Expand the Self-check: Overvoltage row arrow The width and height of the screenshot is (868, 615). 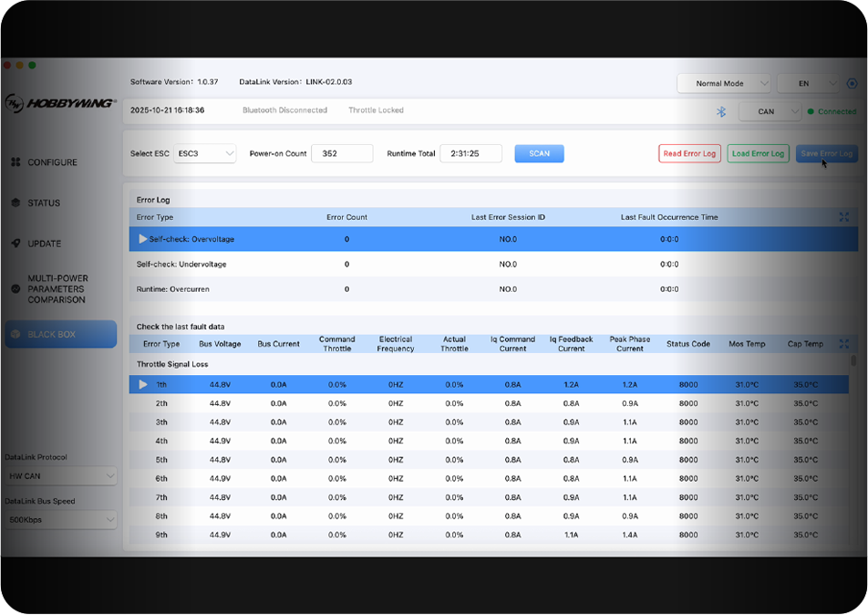(143, 239)
